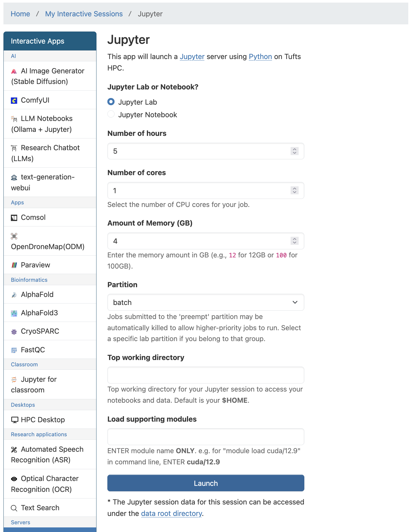Increase Number of hours with the stepper
Screen dimensions: 414x532
click(x=295, y=149)
